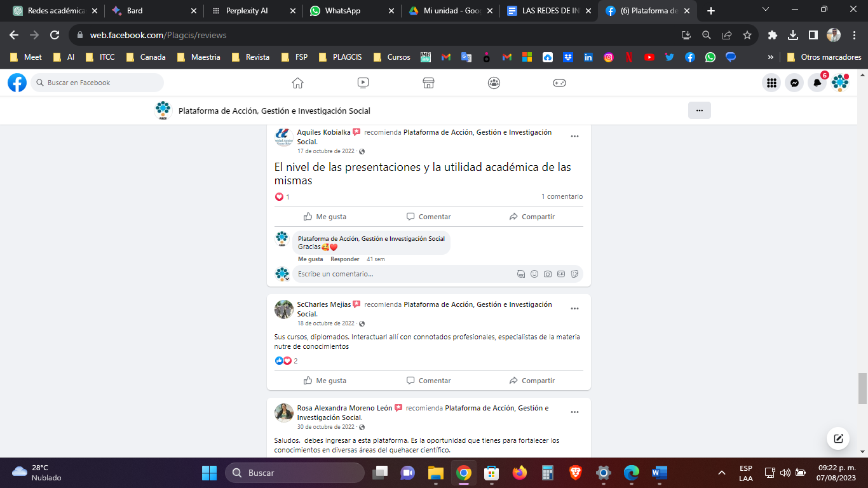Open Facebook Marketplace icon
868x488 pixels.
coord(428,83)
